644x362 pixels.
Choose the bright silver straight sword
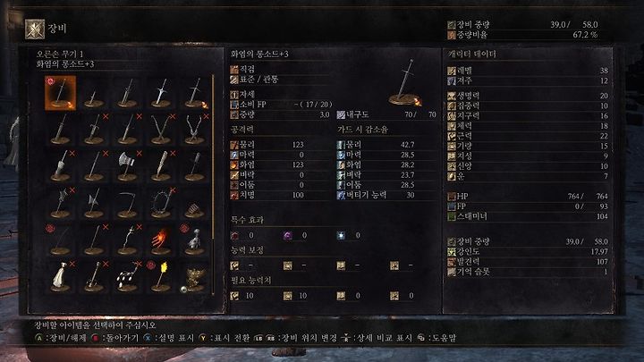coord(161,93)
